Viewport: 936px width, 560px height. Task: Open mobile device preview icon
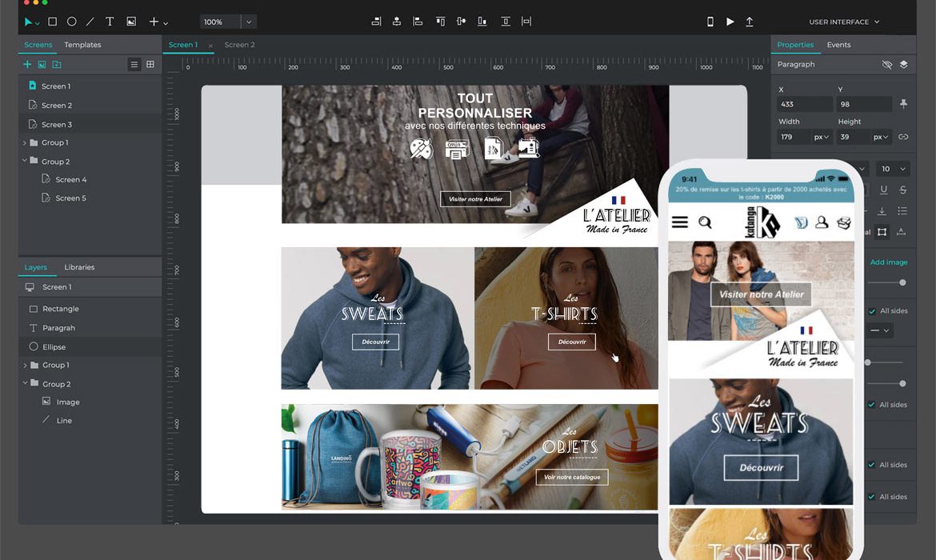pos(710,22)
